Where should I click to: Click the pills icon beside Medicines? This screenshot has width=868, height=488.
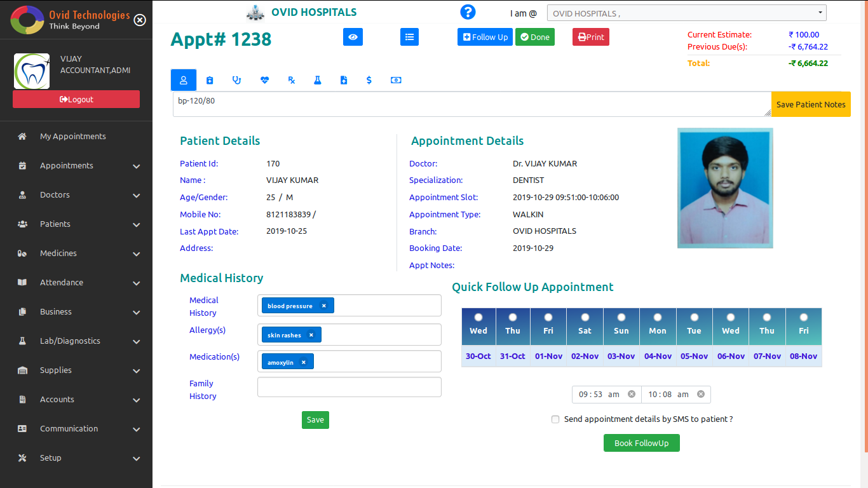[x=22, y=254]
